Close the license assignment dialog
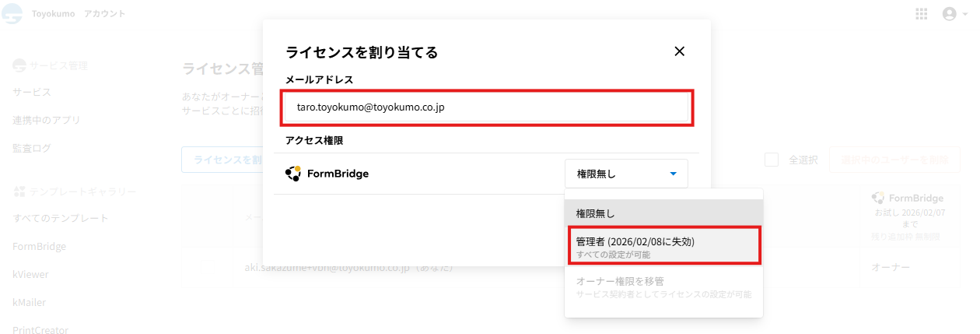 tap(679, 51)
